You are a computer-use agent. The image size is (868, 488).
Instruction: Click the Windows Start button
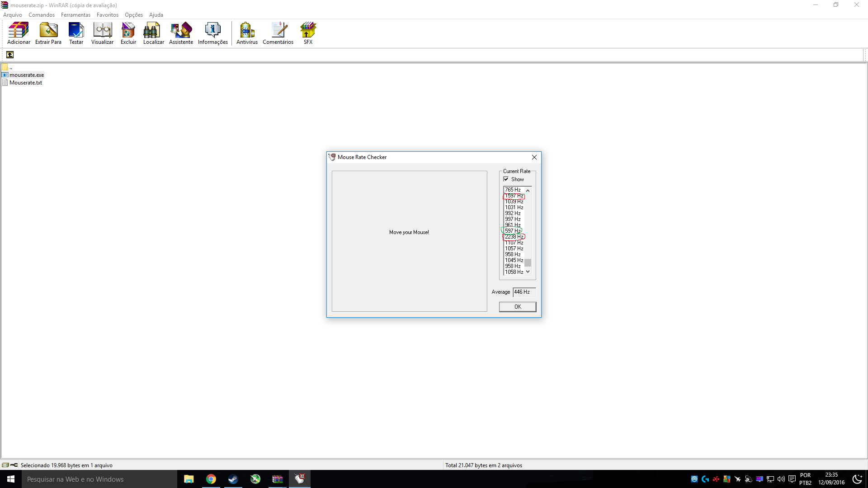pos(11,479)
